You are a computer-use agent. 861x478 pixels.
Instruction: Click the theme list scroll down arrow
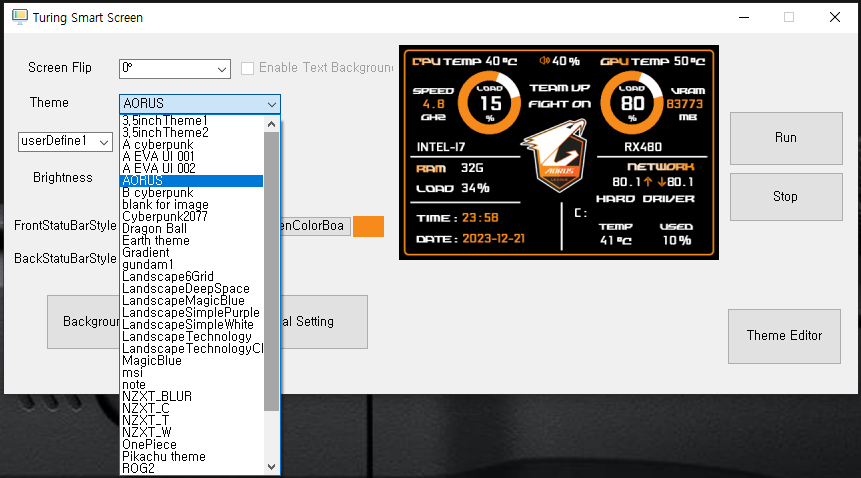(x=271, y=467)
